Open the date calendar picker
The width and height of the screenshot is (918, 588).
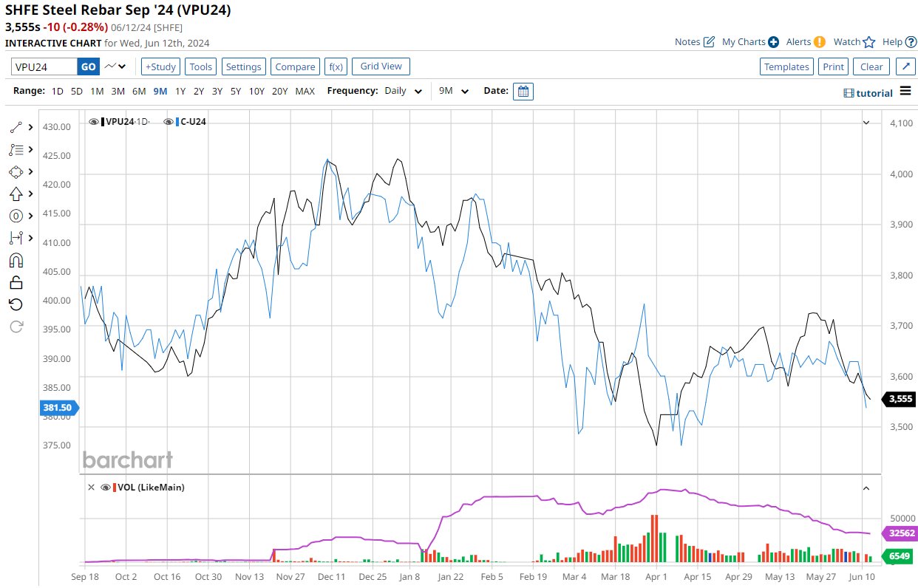pyautogui.click(x=523, y=92)
